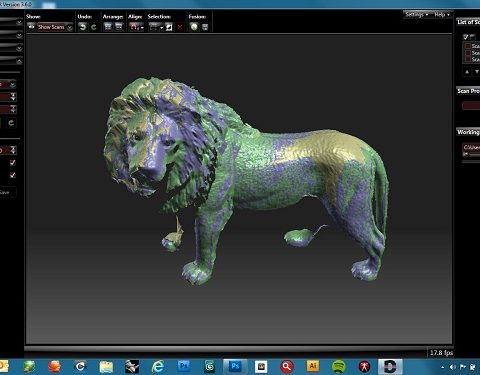Expand the Align options dropdown arrow
This screenshot has width=480, height=375.
point(142,28)
